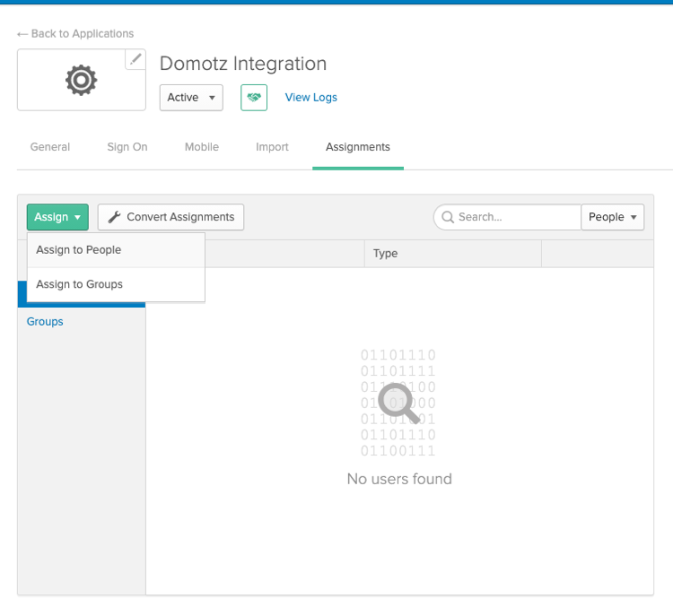Open the People filter dropdown

613,217
